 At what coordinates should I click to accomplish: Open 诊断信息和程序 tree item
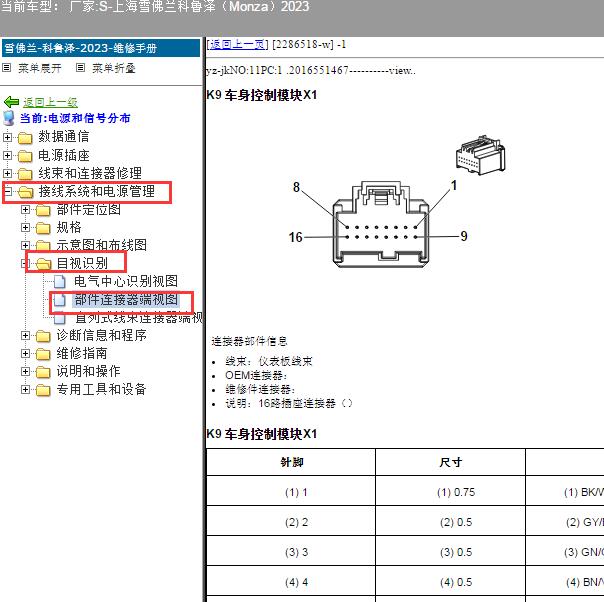[102, 335]
